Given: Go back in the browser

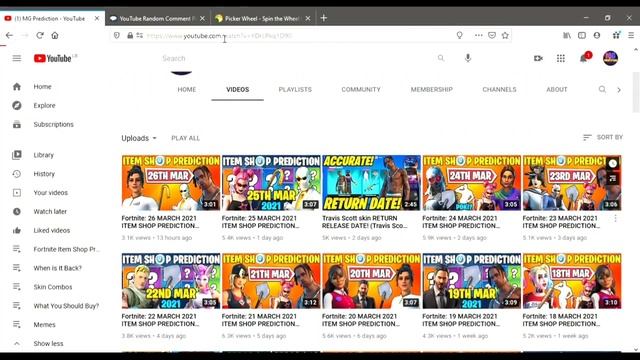Looking at the screenshot, I should 9,36.
